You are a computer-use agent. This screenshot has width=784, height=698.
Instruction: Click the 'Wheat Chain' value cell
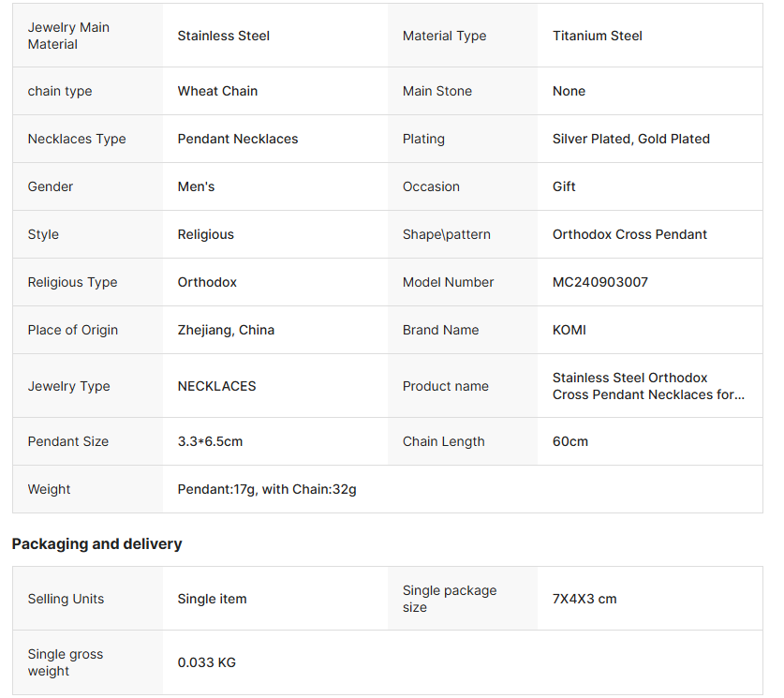coord(217,91)
